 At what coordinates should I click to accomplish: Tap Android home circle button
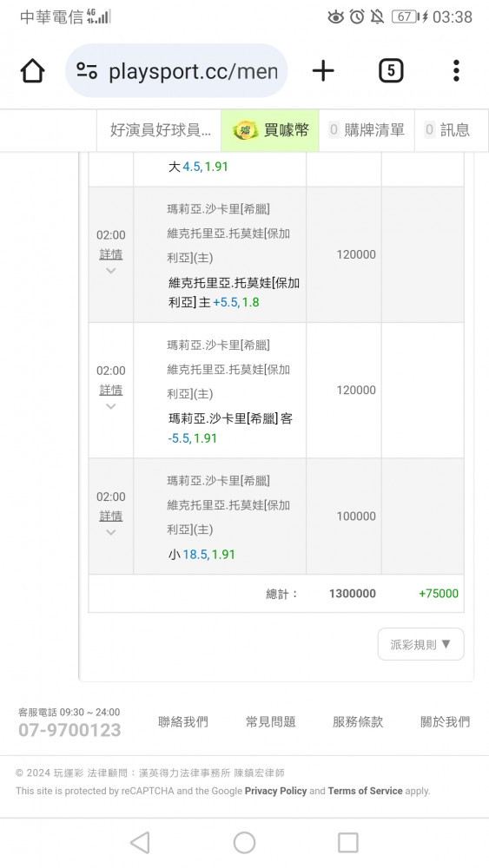pos(244,843)
